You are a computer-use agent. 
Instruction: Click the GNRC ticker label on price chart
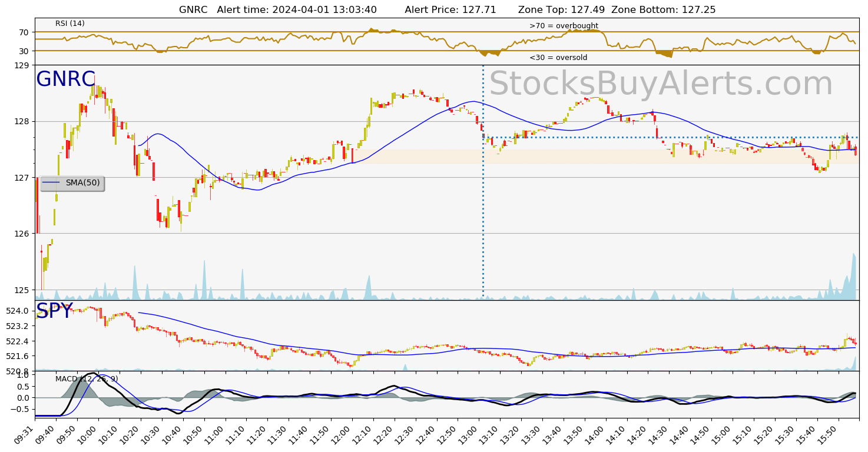click(x=65, y=79)
